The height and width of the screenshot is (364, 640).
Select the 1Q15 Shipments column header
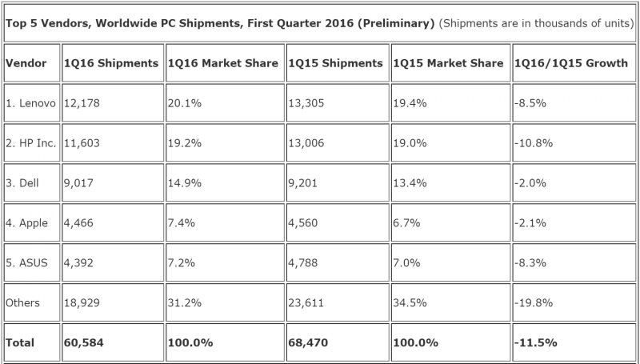pyautogui.click(x=336, y=63)
